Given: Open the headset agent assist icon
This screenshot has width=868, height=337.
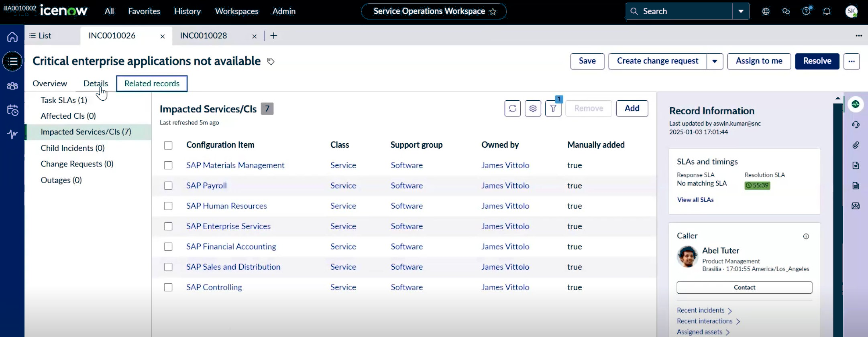Looking at the screenshot, I should click(856, 125).
